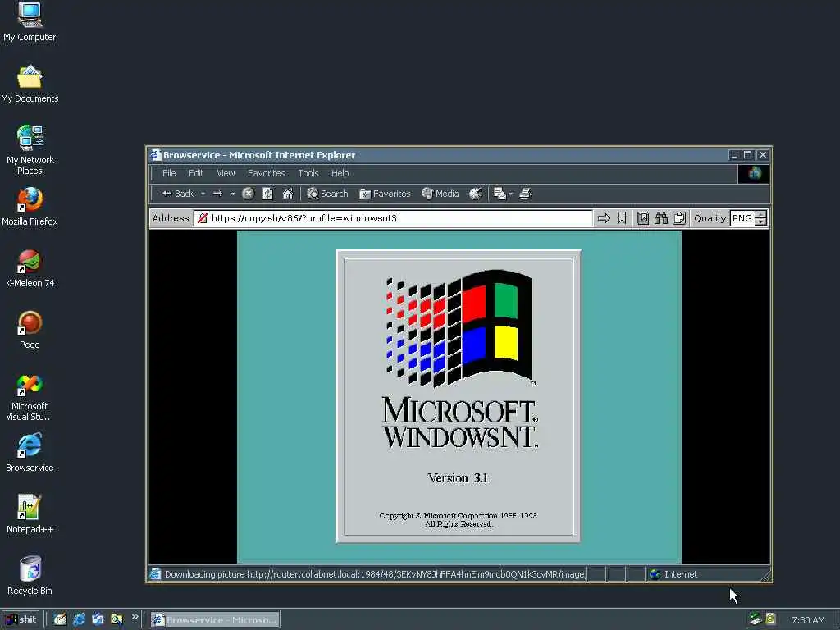Screen dimensions: 840x630
Task: Open the Help menu
Action: [x=340, y=173]
